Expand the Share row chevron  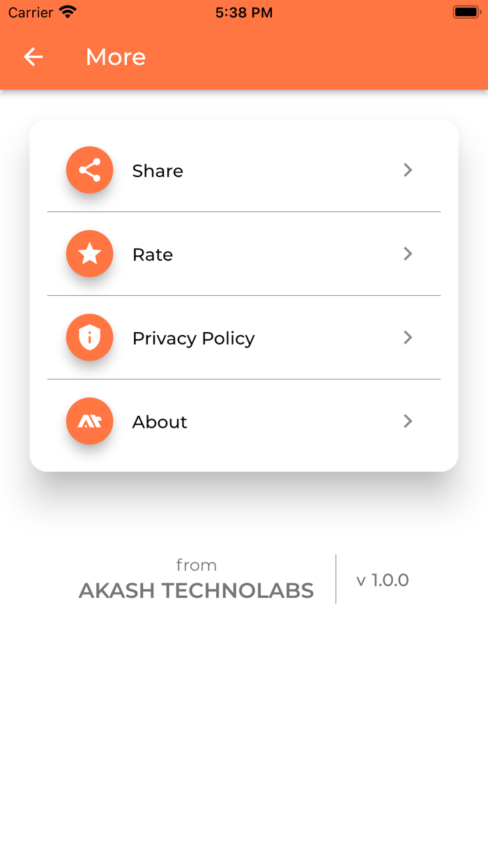[408, 170]
